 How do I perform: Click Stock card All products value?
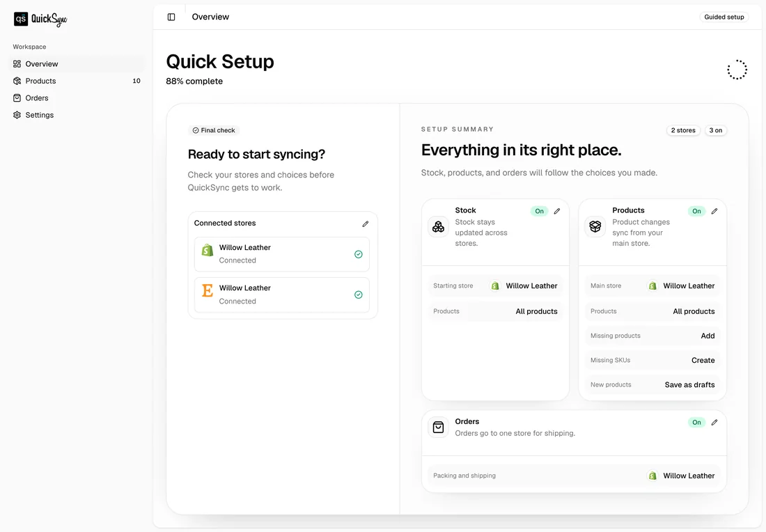(536, 312)
